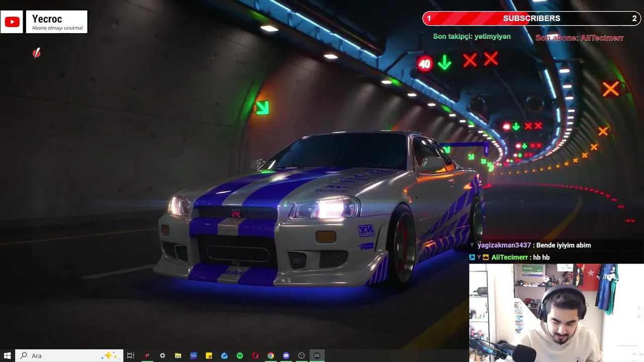Open the Windows Start menu
The height and width of the screenshot is (362, 644).
click(8, 355)
